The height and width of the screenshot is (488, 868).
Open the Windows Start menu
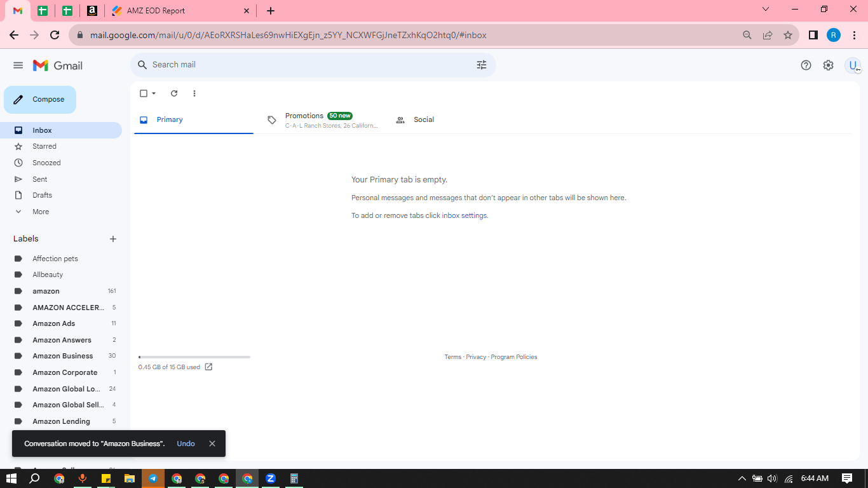(11, 478)
